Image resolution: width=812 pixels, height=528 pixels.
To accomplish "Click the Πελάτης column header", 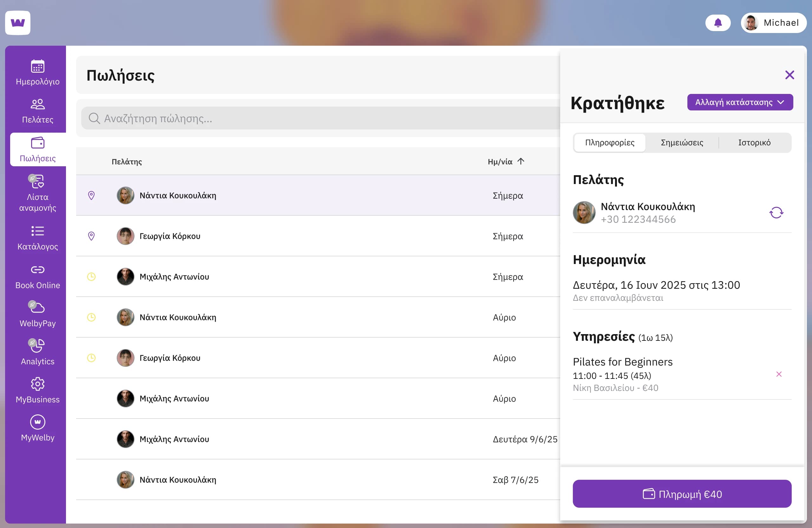I will click(127, 162).
